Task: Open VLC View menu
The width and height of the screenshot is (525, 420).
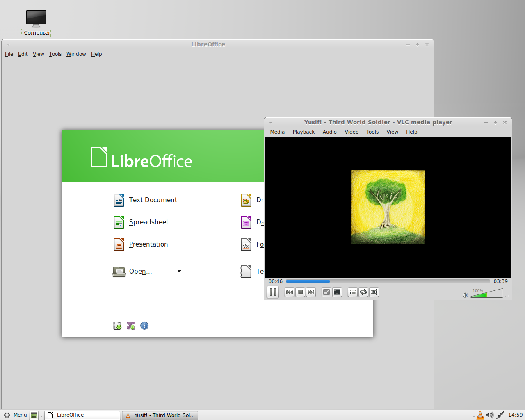Action: tap(392, 132)
